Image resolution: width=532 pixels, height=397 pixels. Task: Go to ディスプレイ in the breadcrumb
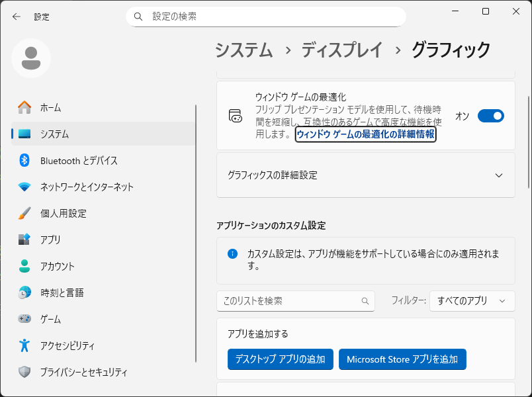(x=342, y=50)
